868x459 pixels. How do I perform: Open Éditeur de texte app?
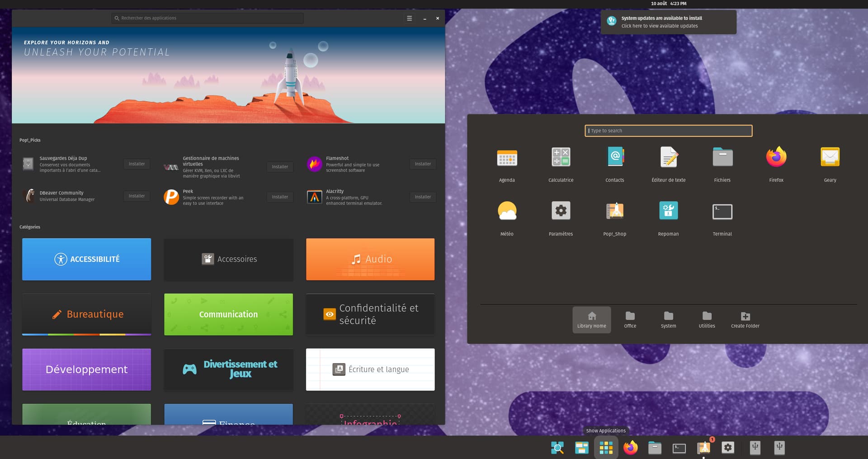(x=668, y=158)
